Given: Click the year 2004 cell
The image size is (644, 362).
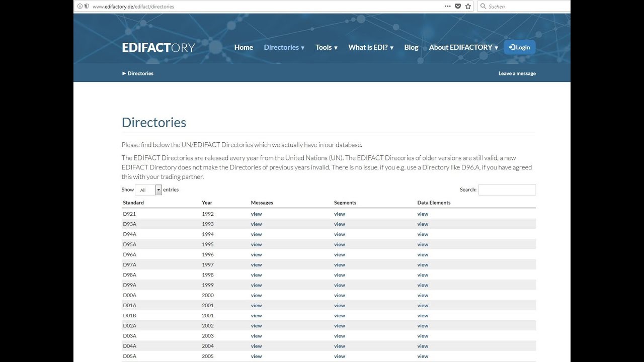Looking at the screenshot, I should click(208, 346).
